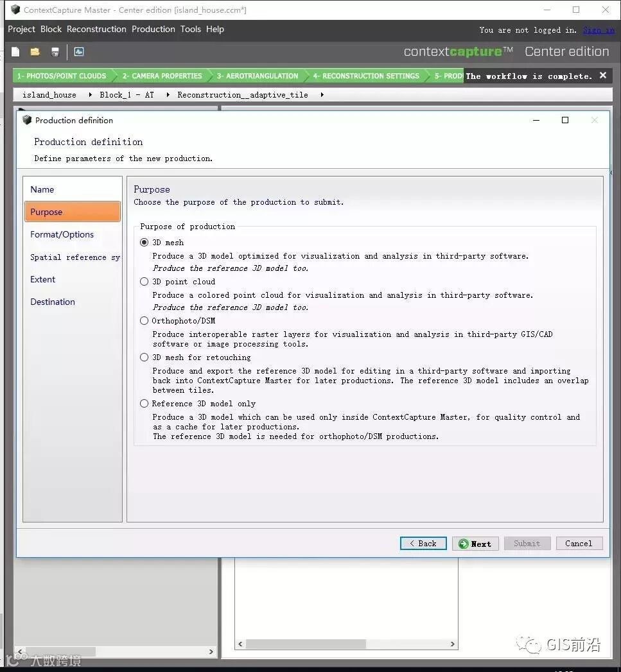Viewport: 621px width, 672px height.
Task: Expand the Reconstruction__adaptive_tile breadcrumb arrow
Action: click(322, 95)
